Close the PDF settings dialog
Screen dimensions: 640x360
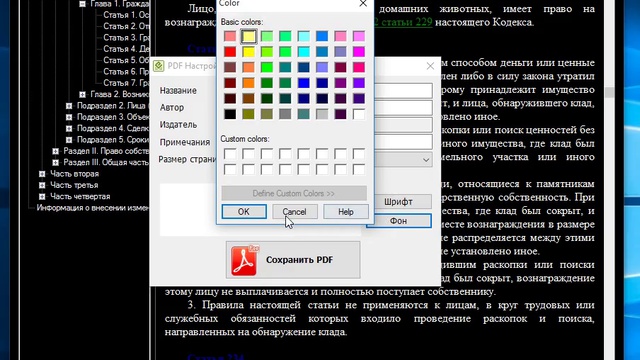(x=430, y=66)
